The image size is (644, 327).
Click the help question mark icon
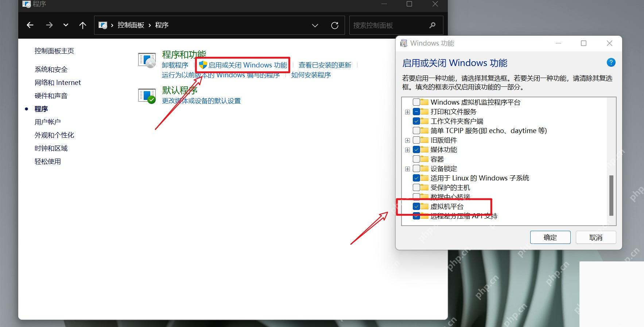click(611, 62)
